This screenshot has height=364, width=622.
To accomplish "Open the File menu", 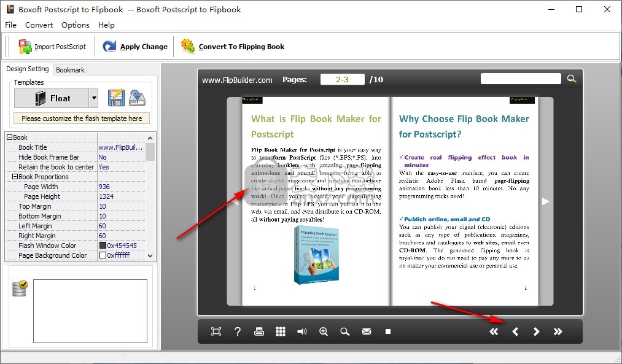I will point(10,25).
